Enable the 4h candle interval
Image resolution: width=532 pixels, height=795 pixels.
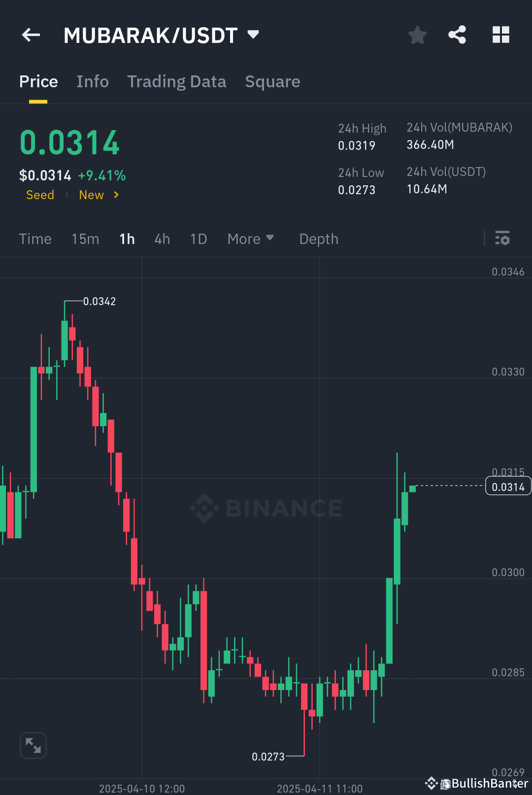[162, 239]
